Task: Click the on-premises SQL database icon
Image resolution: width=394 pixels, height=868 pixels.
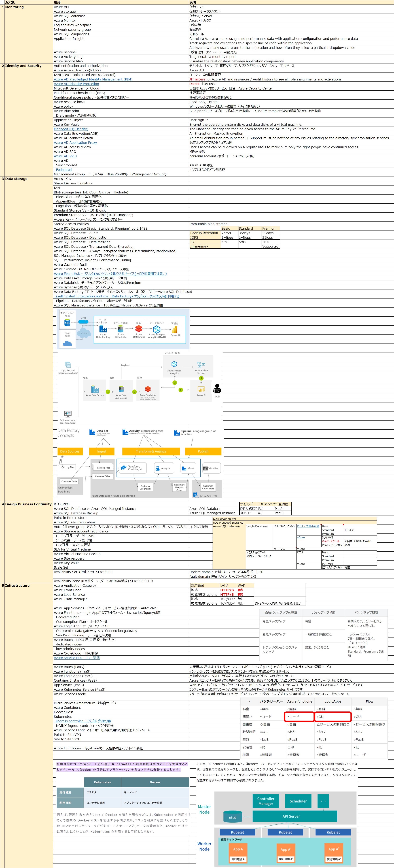Action: tap(67, 323)
